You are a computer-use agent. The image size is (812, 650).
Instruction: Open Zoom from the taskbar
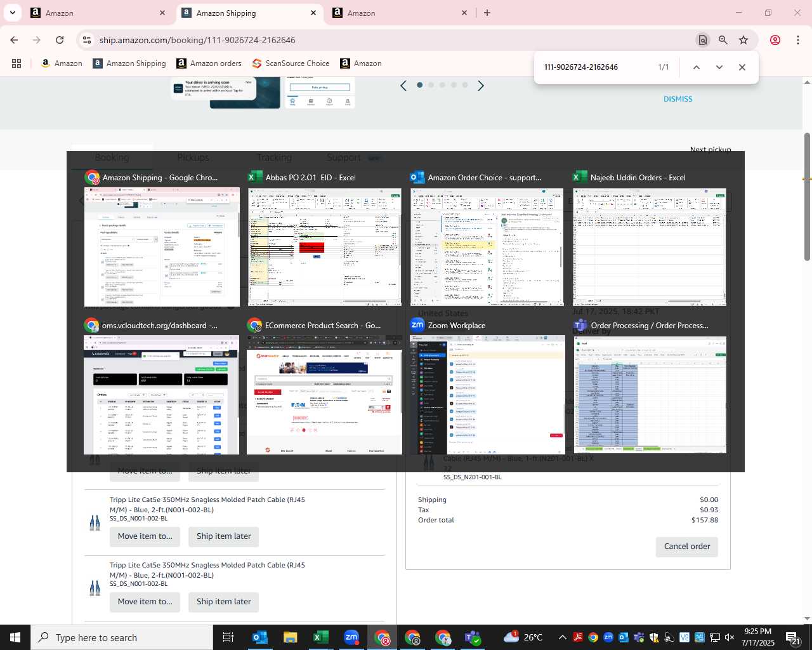(x=351, y=637)
